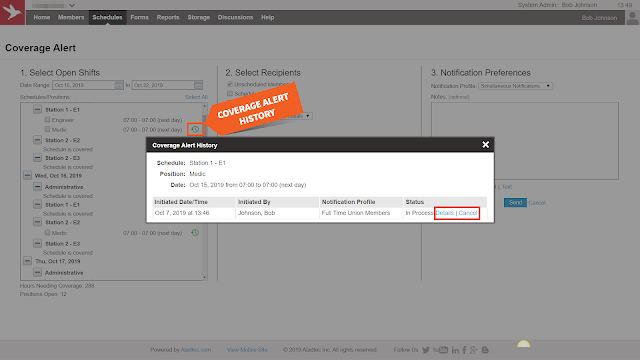Uncheck the Unscheduled Members checkbox

coord(230,84)
